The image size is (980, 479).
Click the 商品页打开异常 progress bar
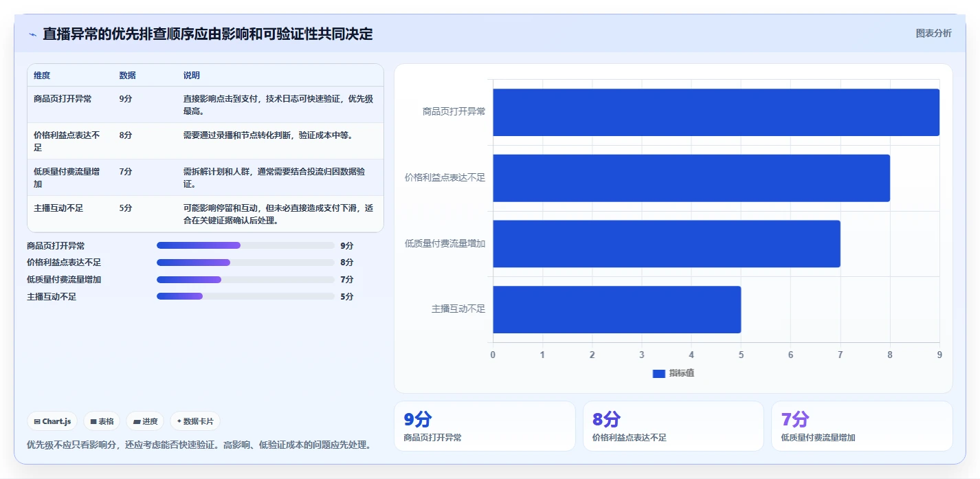point(245,245)
